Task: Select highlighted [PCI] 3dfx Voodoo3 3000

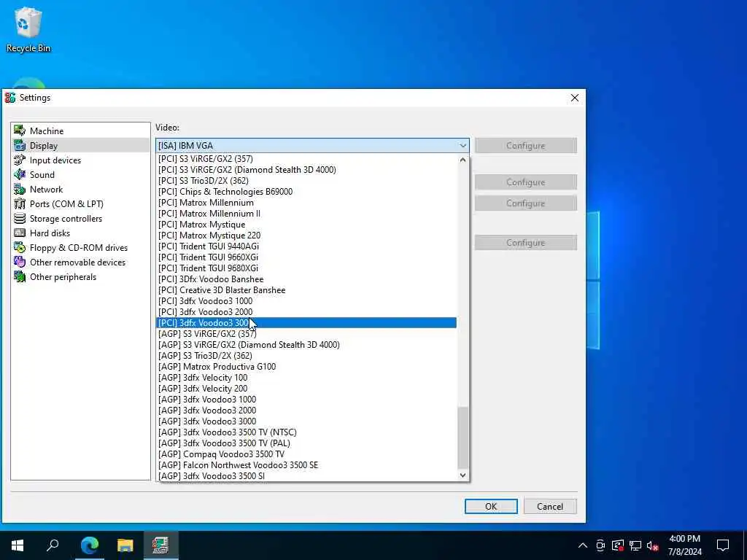Action: (306, 323)
